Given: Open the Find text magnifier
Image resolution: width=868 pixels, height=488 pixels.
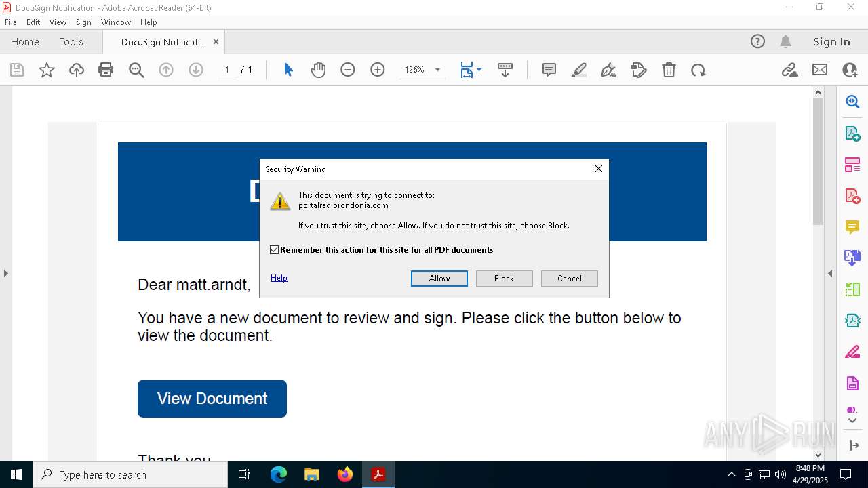Looking at the screenshot, I should coord(136,70).
